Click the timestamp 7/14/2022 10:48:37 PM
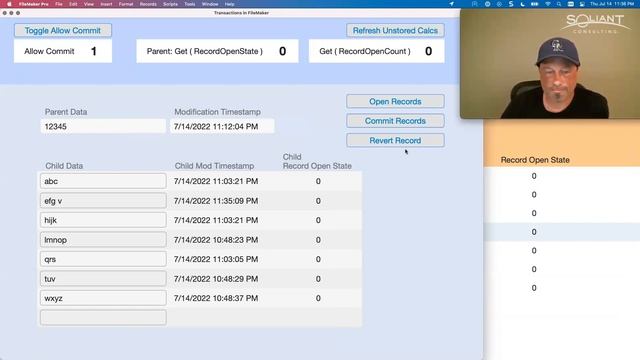640x360 pixels. [x=216, y=298]
